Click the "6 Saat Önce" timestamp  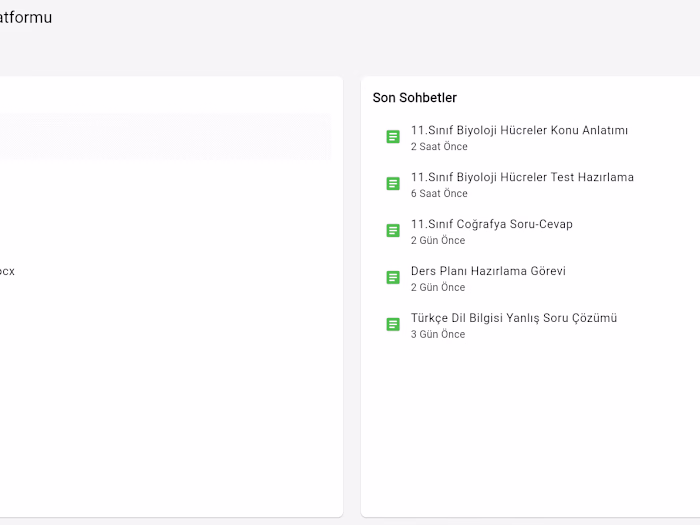pyautogui.click(x=439, y=194)
